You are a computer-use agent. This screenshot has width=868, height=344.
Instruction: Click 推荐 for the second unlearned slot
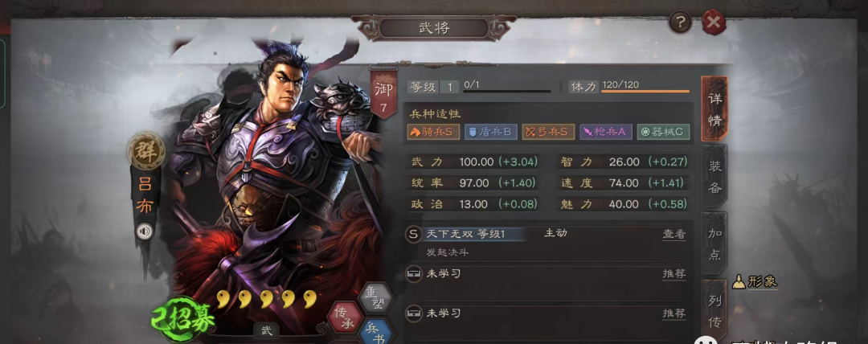[x=674, y=313]
